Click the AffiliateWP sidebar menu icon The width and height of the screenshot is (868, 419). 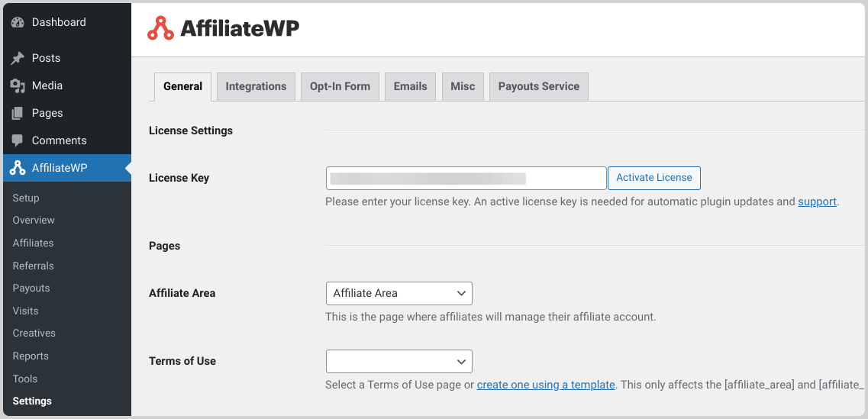[18, 168]
